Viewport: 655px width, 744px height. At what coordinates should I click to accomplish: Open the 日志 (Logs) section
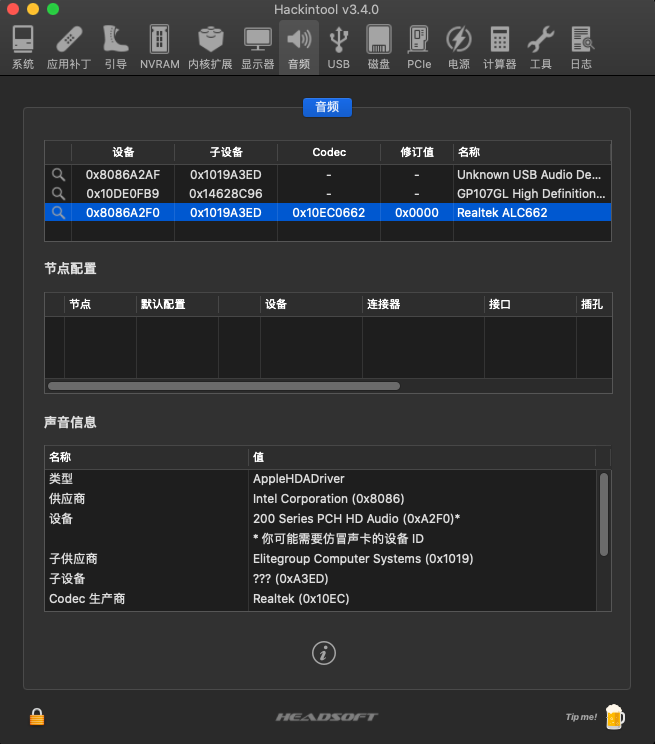coord(581,47)
